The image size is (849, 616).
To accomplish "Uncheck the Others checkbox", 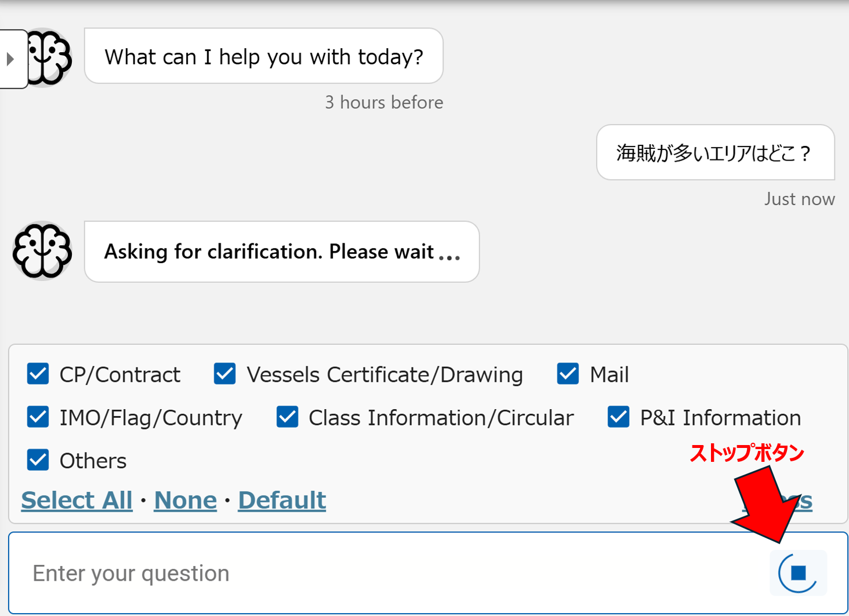I will click(38, 460).
